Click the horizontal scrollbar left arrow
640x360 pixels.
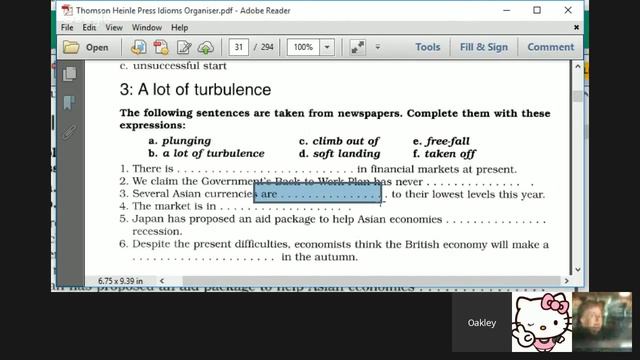[162, 281]
